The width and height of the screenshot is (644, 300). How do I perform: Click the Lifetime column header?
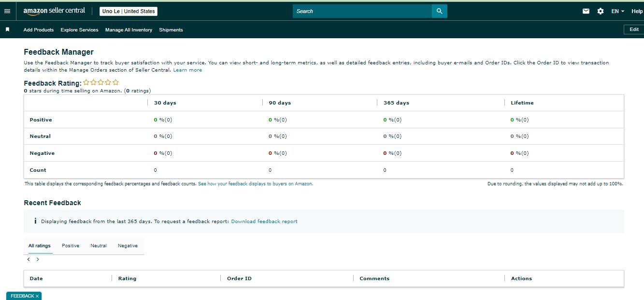522,103
